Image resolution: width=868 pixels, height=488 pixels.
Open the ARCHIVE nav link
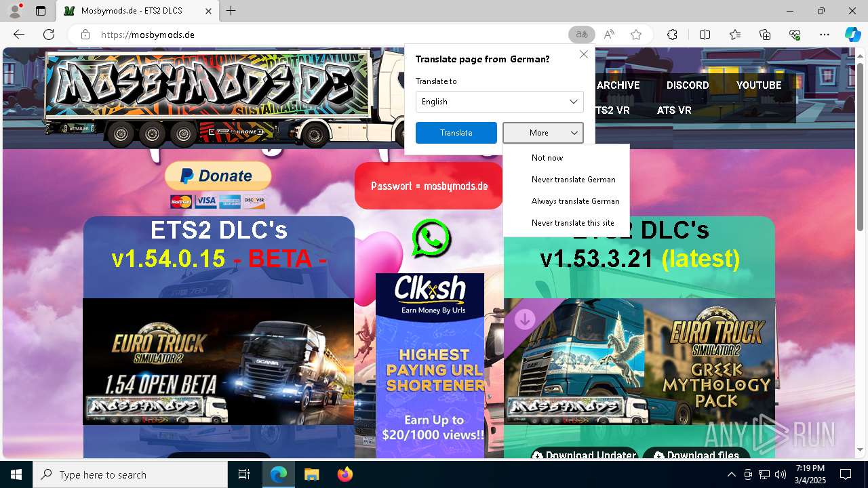click(618, 85)
